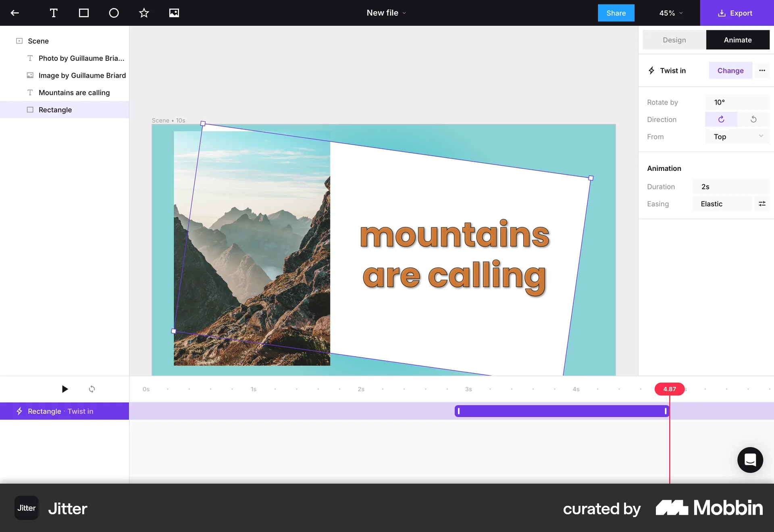Select the Ellipse shape tool
This screenshot has height=532, width=774.
pyautogui.click(x=114, y=13)
